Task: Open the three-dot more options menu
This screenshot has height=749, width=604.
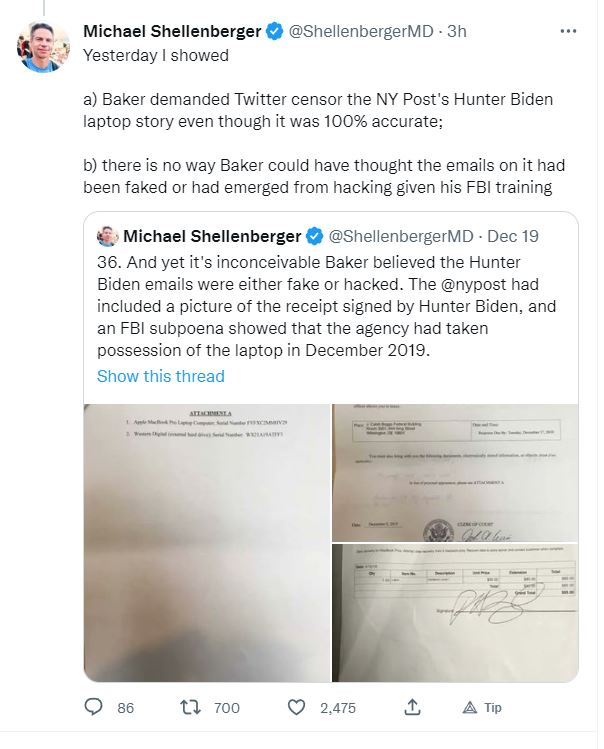Action: [569, 31]
